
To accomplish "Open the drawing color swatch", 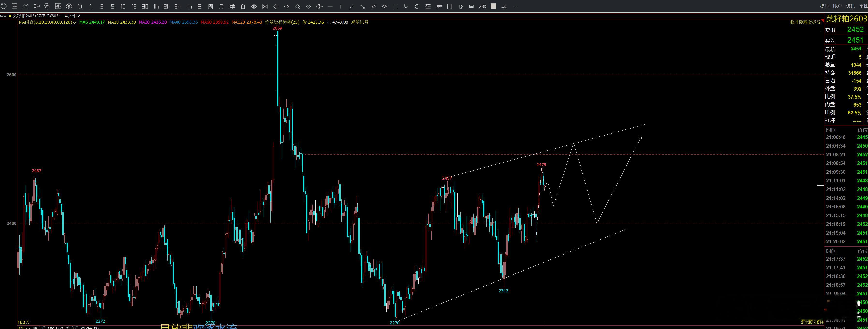I will pos(493,6).
